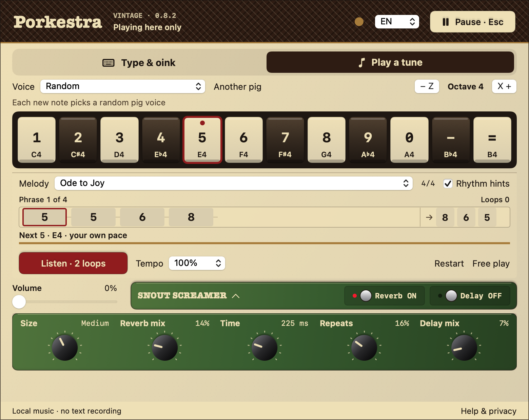This screenshot has height=420, width=529.
Task: Collapse the Snout Screamer panel chevron
Action: (236, 296)
